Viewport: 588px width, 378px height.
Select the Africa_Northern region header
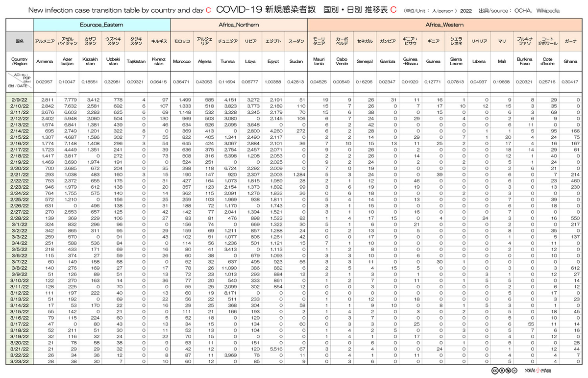click(x=239, y=24)
